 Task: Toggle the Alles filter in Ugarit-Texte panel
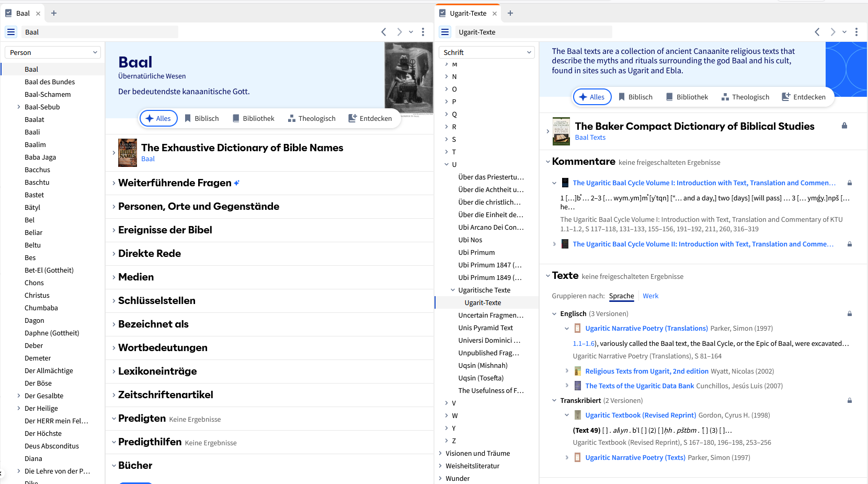591,97
